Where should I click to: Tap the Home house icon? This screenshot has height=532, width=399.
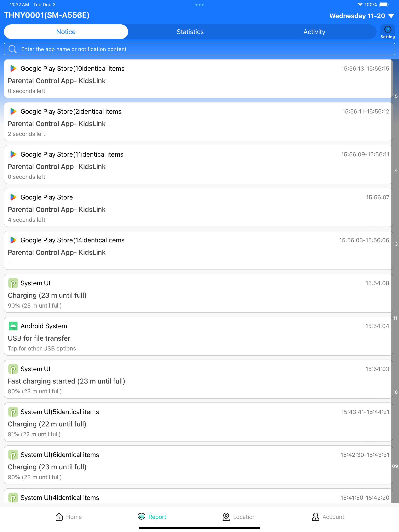[x=59, y=517]
